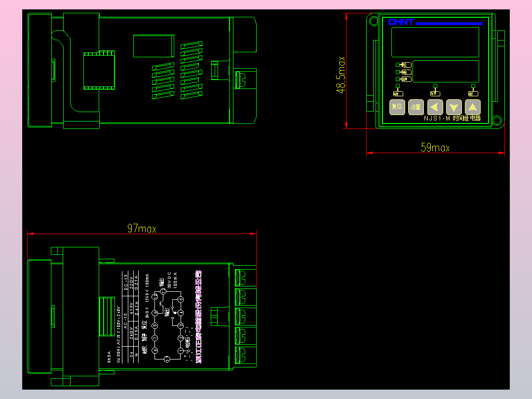Select the Ith:5A rating text

coord(109,357)
